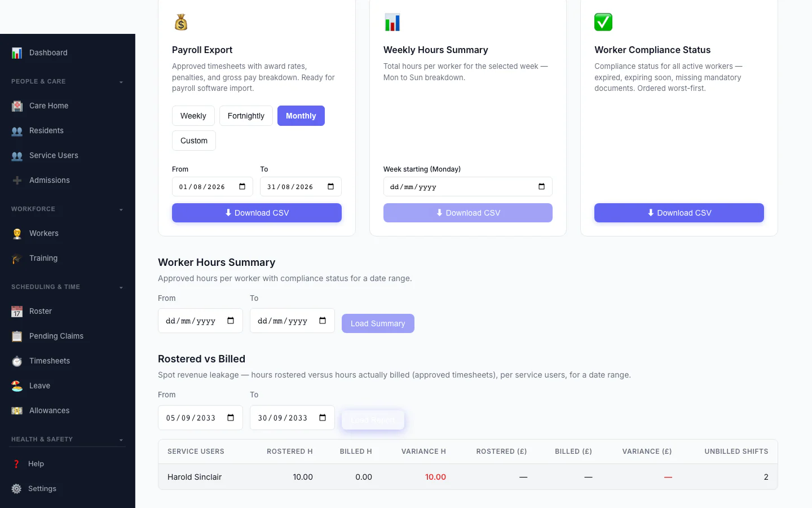Viewport: 812px width, 508px height.
Task: Collapse the People & Care section
Action: click(121, 82)
